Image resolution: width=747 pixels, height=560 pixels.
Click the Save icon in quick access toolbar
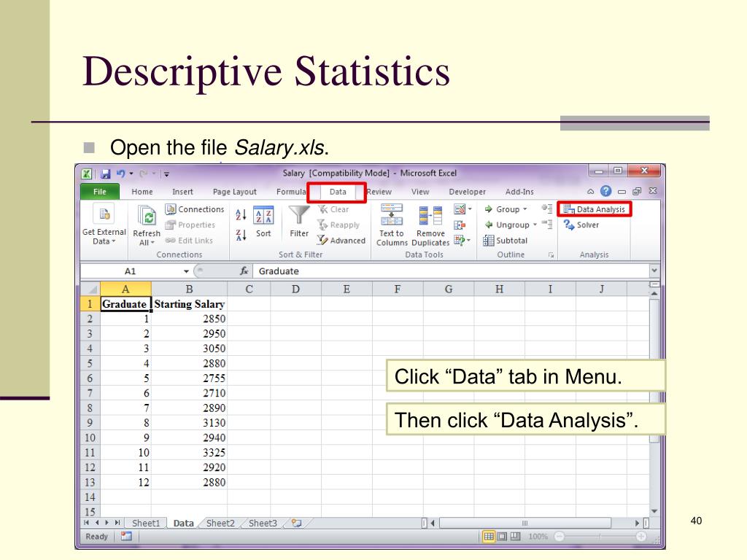[x=105, y=174]
